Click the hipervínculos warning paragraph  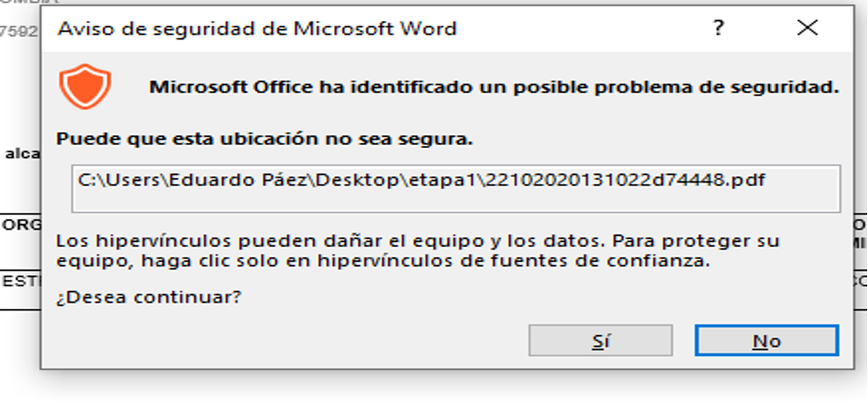(418, 251)
